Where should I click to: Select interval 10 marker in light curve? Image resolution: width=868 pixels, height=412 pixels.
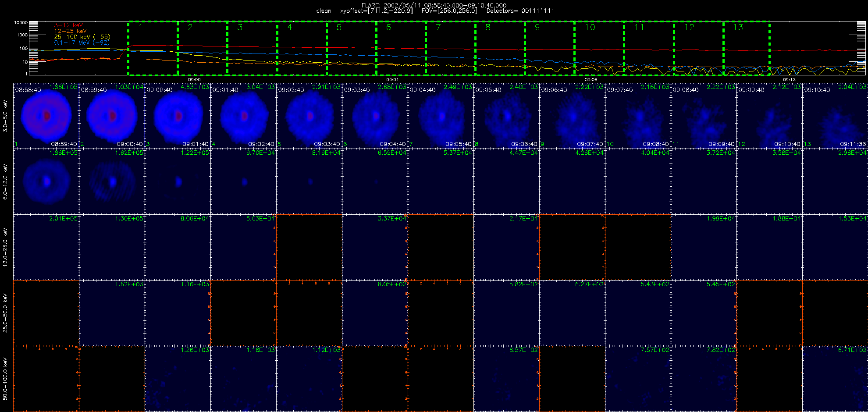point(590,27)
